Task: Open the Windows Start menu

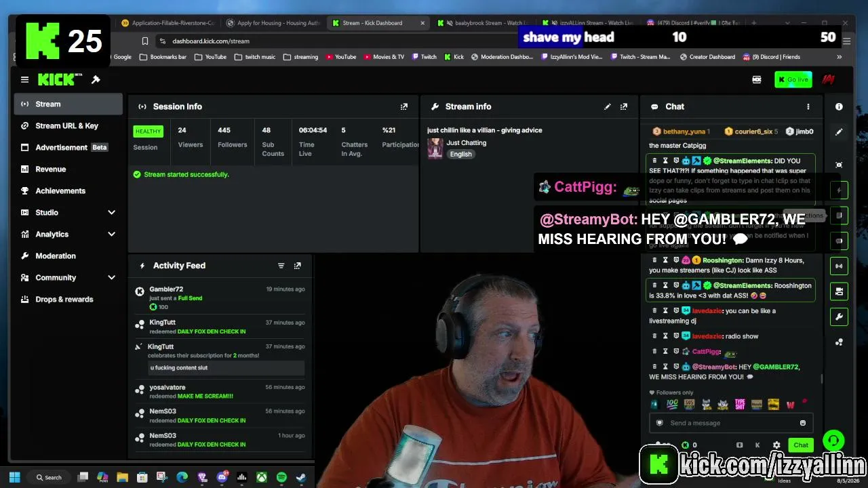Action: point(15,477)
